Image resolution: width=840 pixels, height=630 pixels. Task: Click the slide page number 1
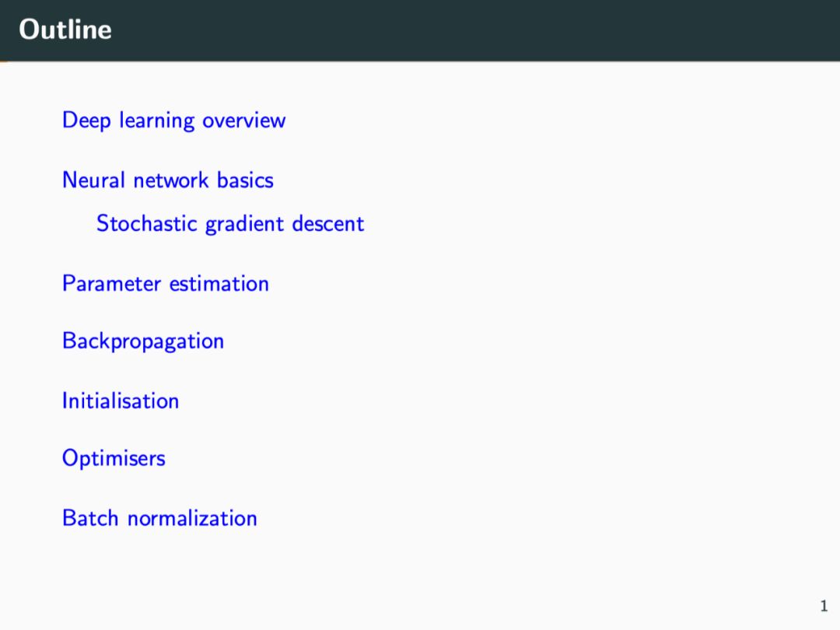[x=824, y=606]
